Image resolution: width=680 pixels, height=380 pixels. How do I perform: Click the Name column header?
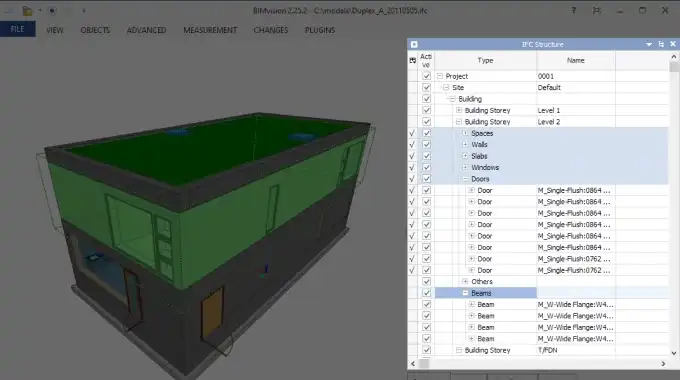(575, 60)
